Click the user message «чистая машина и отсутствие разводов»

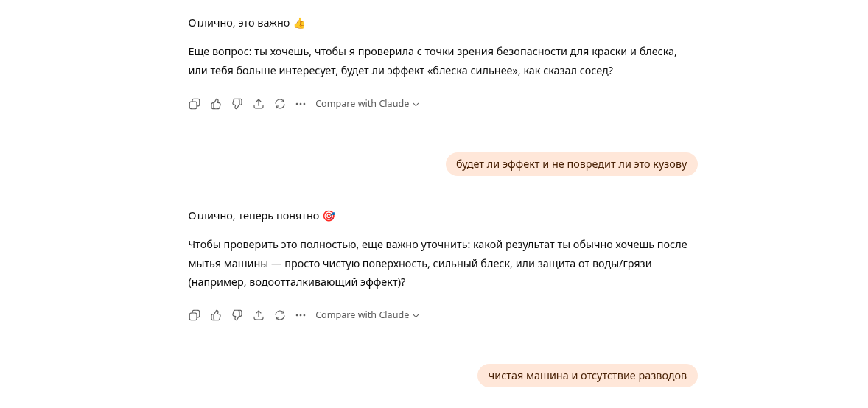[587, 376]
